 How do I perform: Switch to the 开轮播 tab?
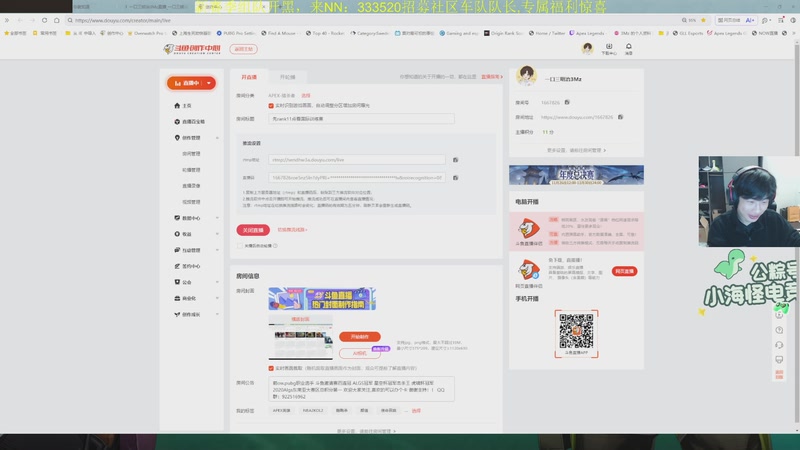coord(287,77)
